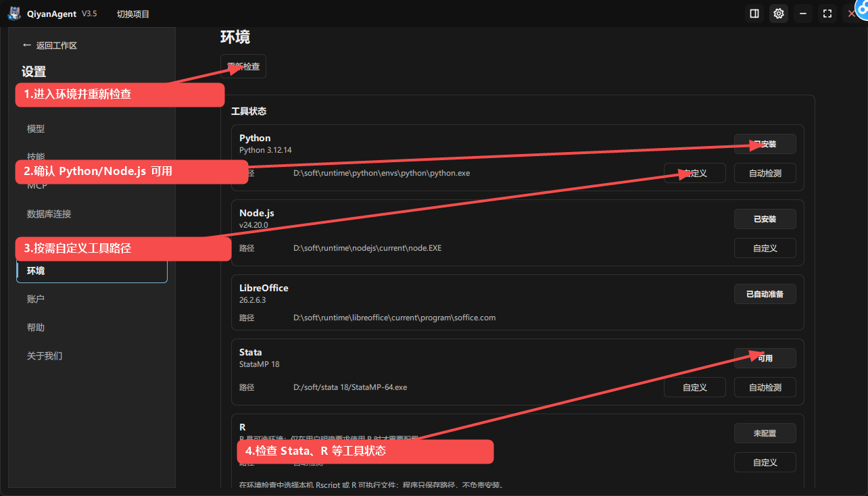The height and width of the screenshot is (496, 868).
Task: Toggle the split panel layout icon
Action: (754, 14)
